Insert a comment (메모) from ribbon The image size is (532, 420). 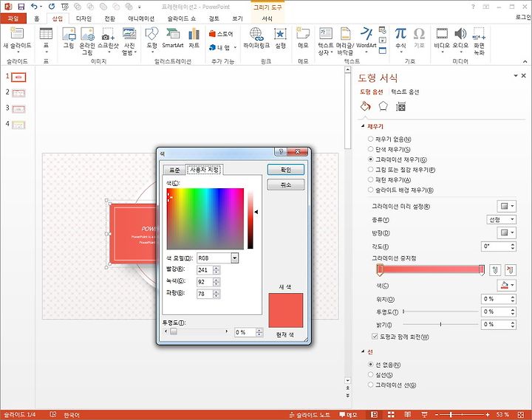click(x=303, y=38)
